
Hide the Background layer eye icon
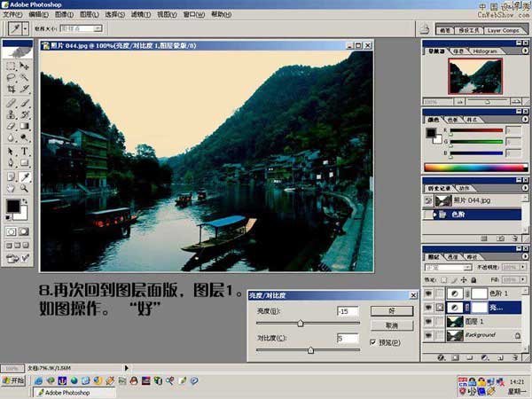point(428,335)
